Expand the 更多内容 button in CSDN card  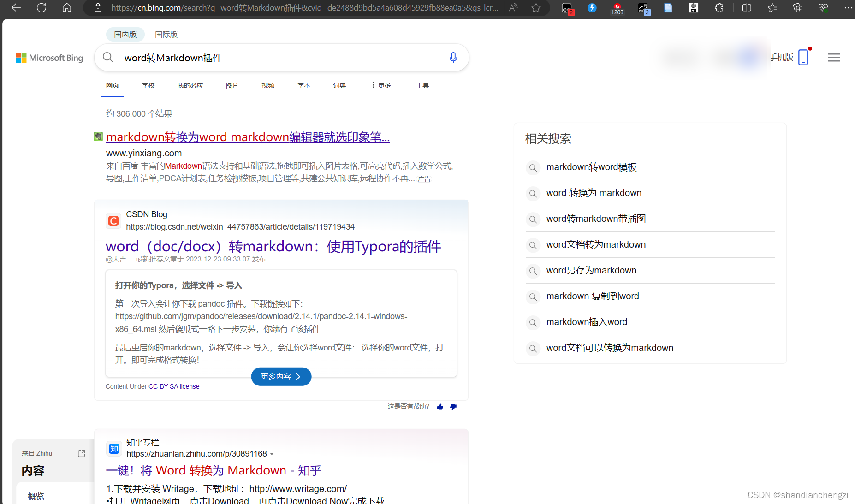(x=281, y=377)
